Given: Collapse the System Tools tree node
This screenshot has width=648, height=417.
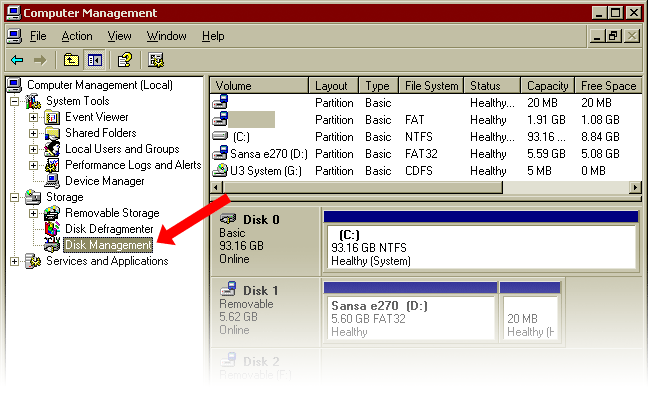Looking at the screenshot, I should click(15, 101).
